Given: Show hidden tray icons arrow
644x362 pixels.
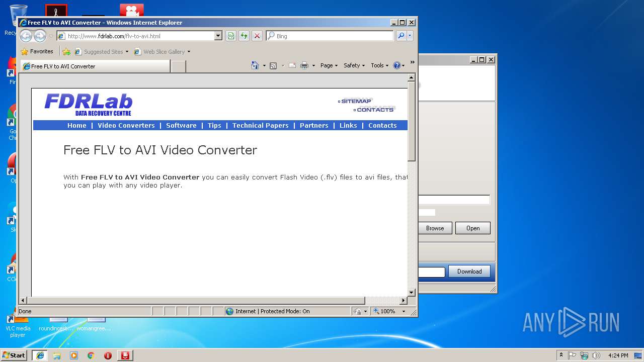Looking at the screenshot, I should pos(561,355).
